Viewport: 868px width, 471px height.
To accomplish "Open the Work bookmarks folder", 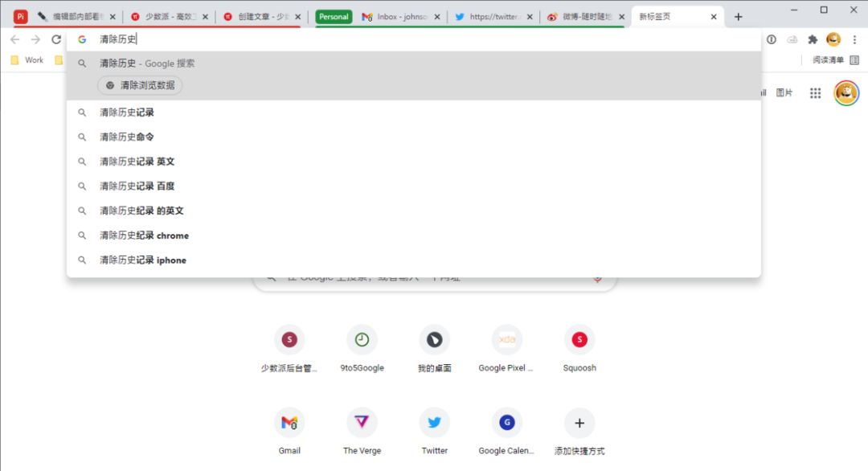I will point(27,59).
